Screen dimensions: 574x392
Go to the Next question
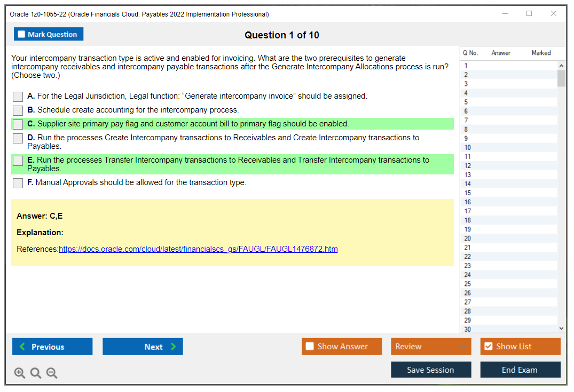[143, 347]
